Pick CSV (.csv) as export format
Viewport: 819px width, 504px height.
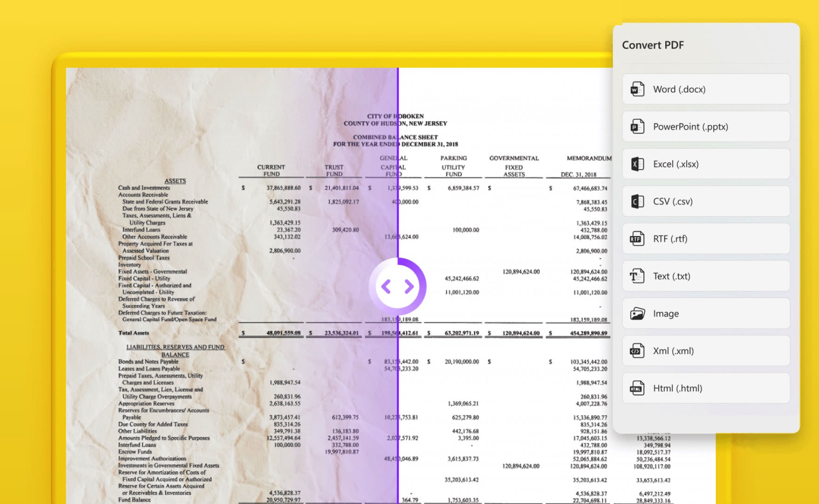706,201
